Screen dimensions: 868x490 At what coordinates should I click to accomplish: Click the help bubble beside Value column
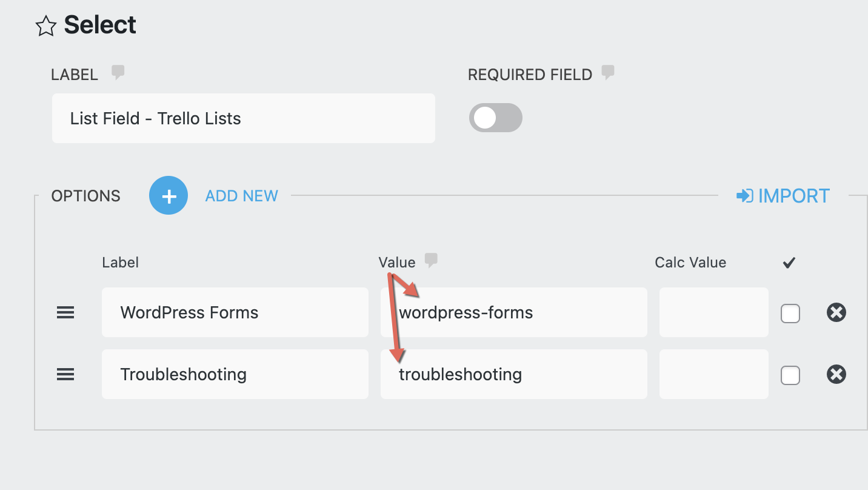click(431, 261)
